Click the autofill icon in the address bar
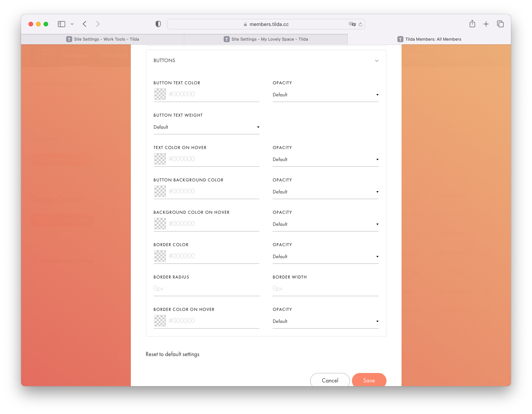 point(352,24)
